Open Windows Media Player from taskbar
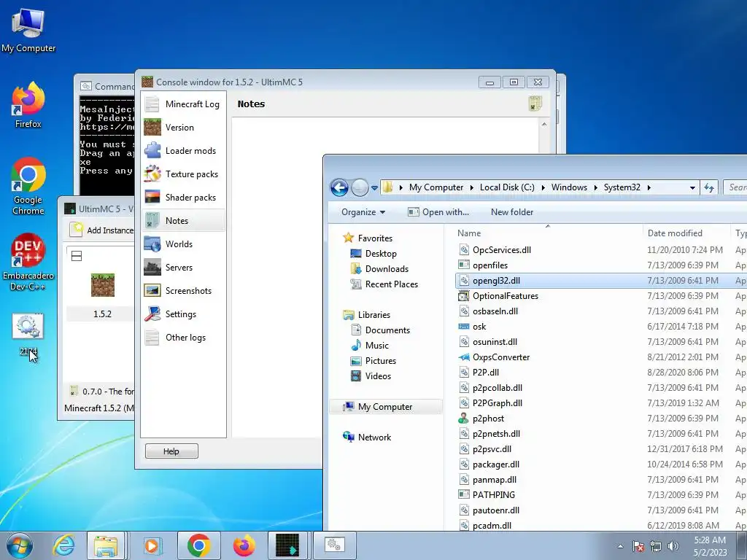Viewport: 747px width, 560px height. [x=152, y=545]
